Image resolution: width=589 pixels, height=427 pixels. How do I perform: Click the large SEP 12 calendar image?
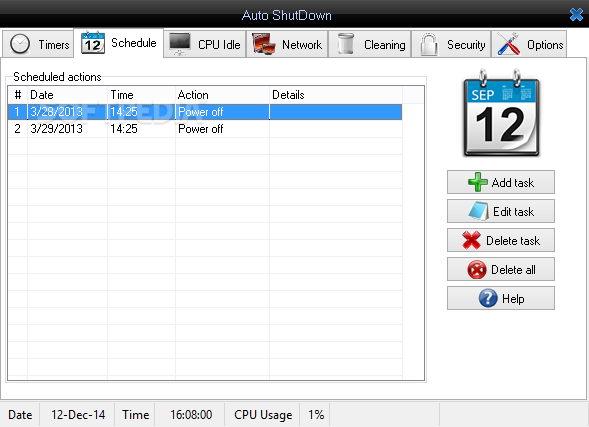[501, 113]
